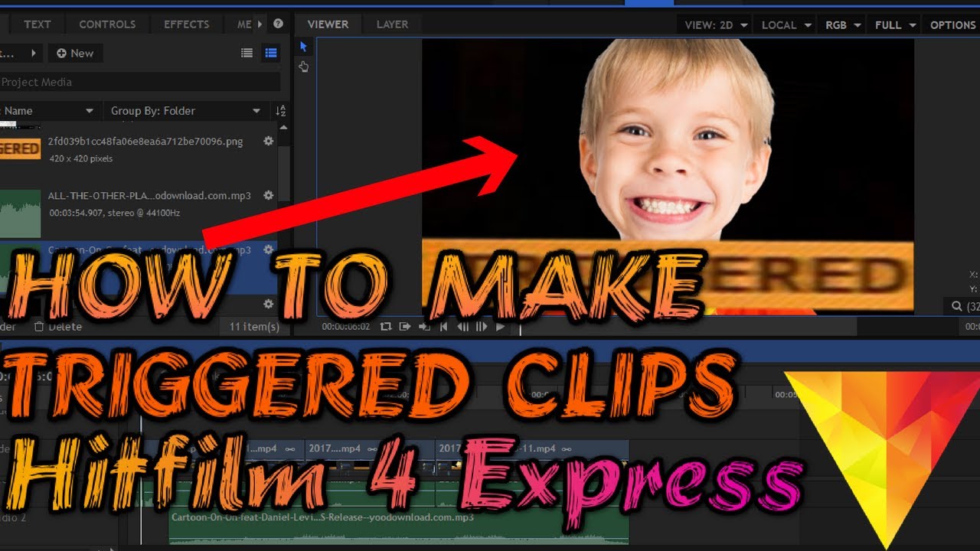Screen dimensions: 980x551
Task: Open settings gear for 2fd039b1cc48fa06e8ea6a712be70096.png
Action: (268, 141)
